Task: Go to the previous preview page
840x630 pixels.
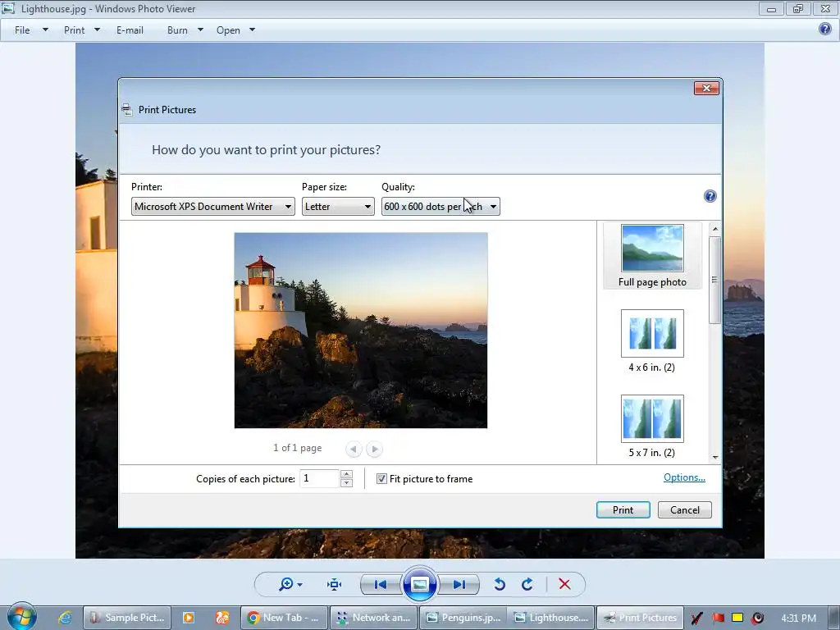Action: (x=354, y=449)
